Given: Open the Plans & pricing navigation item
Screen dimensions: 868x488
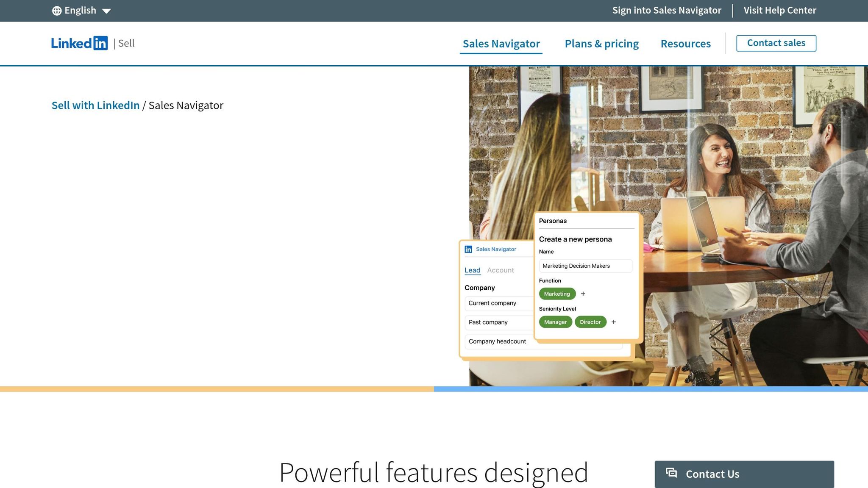Looking at the screenshot, I should (x=601, y=44).
